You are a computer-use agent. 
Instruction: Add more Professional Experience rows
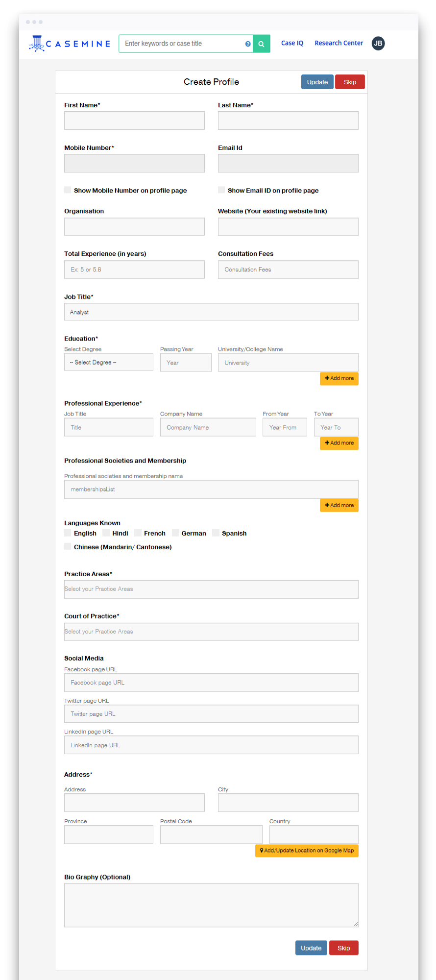point(339,443)
